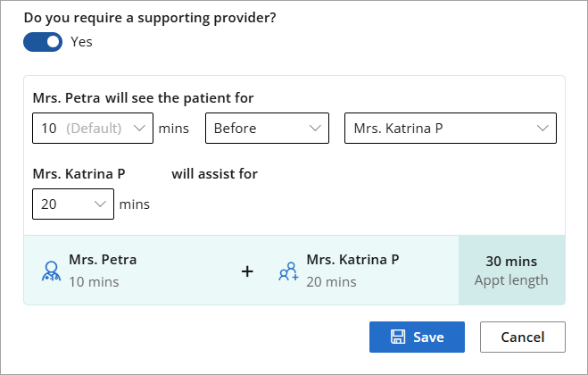Click the supporting provider group icon
The width and height of the screenshot is (588, 375).
point(288,271)
